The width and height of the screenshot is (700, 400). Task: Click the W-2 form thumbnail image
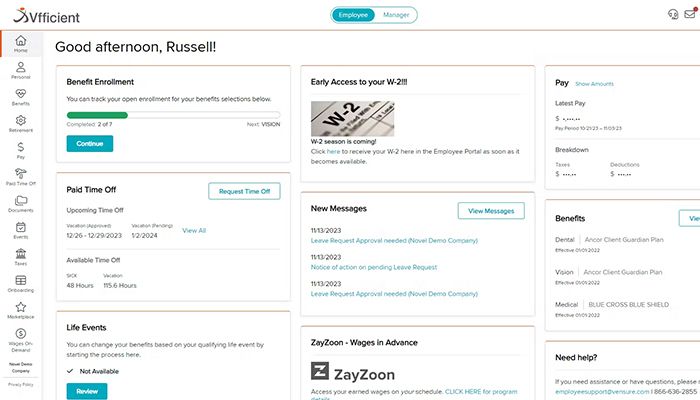click(352, 118)
